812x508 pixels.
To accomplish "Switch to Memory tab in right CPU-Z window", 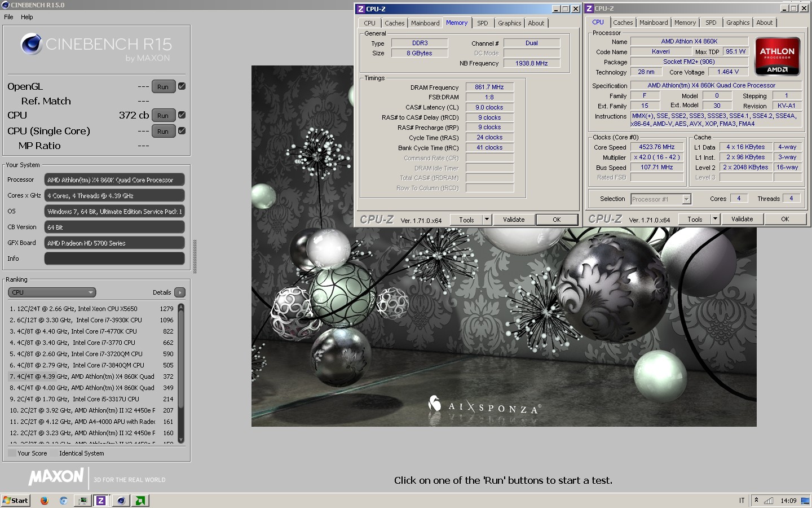I will [x=685, y=23].
